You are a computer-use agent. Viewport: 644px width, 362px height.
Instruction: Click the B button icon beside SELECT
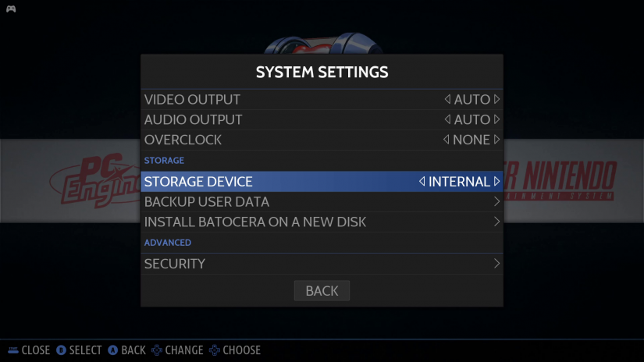click(x=61, y=350)
